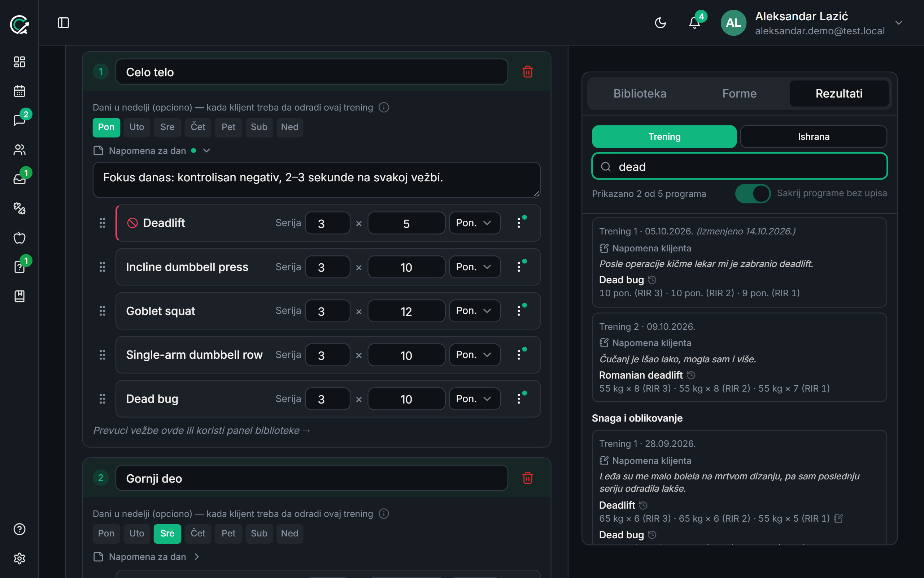Image resolution: width=924 pixels, height=578 pixels.
Task: Open nutrition apple icon in sidebar
Action: (19, 238)
